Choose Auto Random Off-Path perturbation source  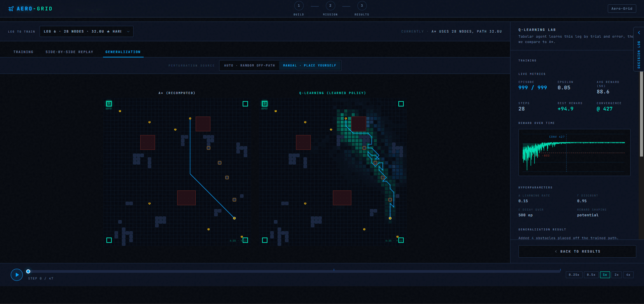click(249, 66)
